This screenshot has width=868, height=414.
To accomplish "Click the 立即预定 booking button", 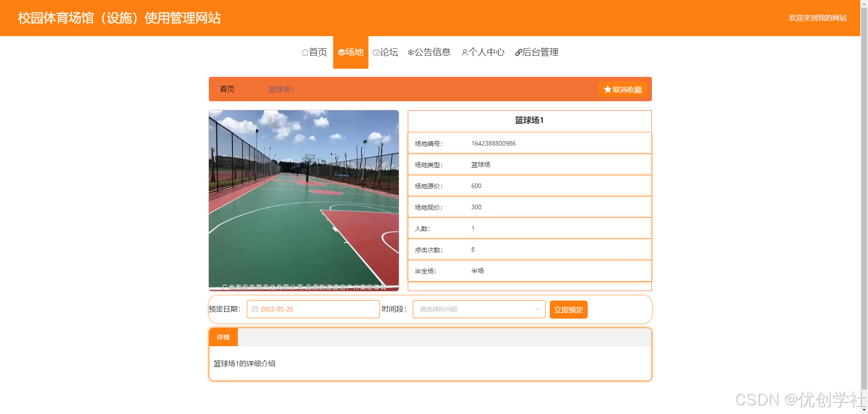I will (568, 310).
